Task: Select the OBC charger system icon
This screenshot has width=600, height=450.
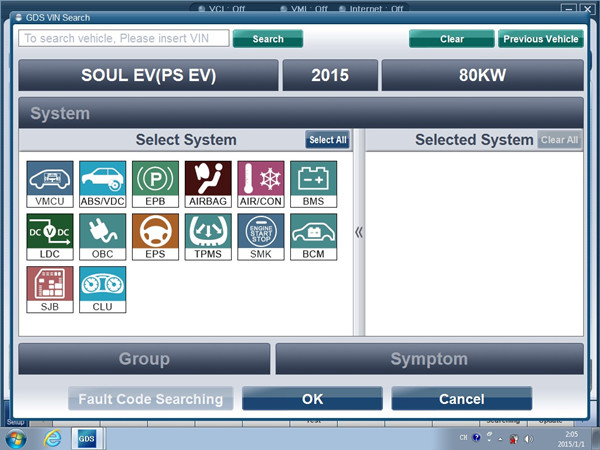Action: (103, 237)
